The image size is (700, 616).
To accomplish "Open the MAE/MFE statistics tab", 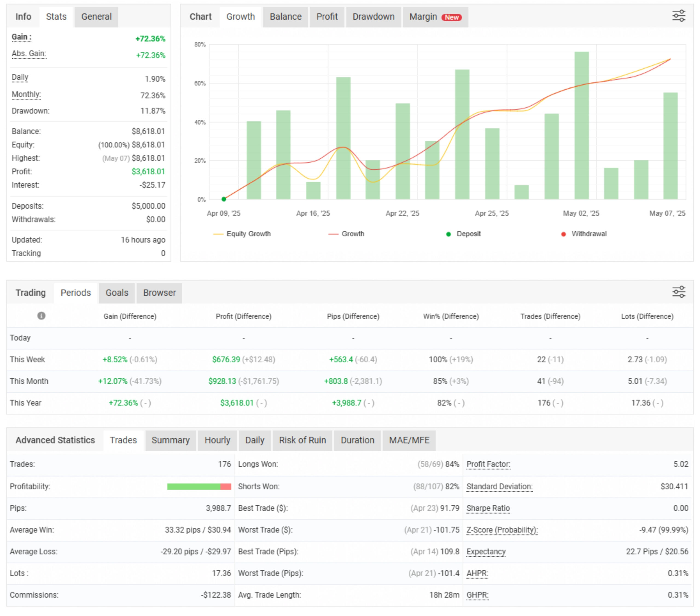I will [x=409, y=440].
